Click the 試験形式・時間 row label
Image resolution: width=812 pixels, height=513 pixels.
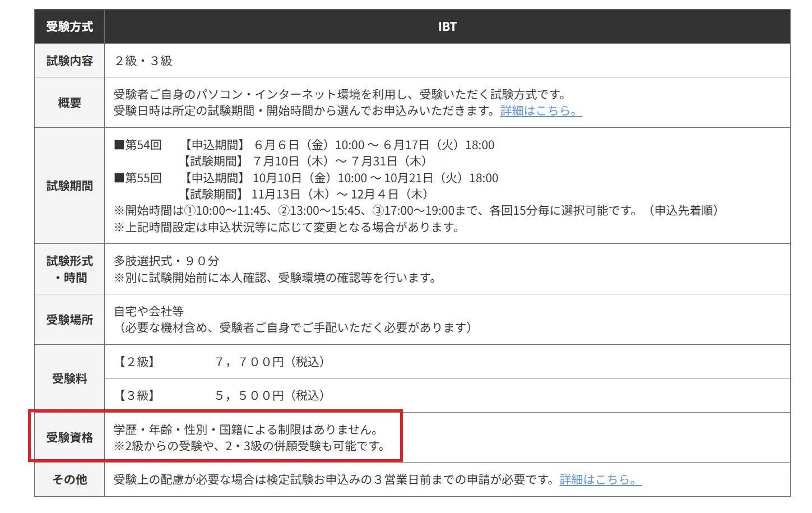point(69,269)
